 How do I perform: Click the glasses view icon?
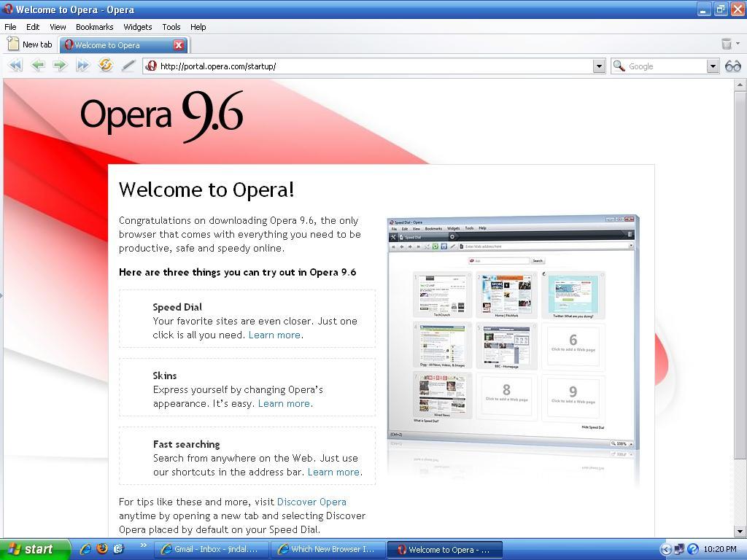coord(732,66)
